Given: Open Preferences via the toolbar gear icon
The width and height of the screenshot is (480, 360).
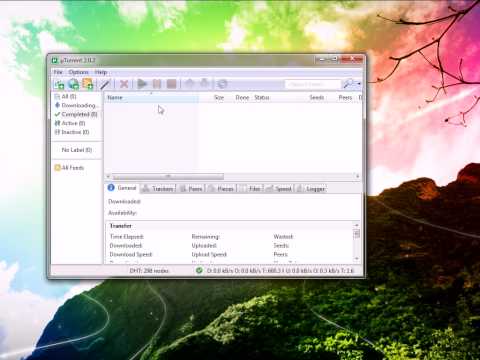Looking at the screenshot, I should (x=222, y=84).
